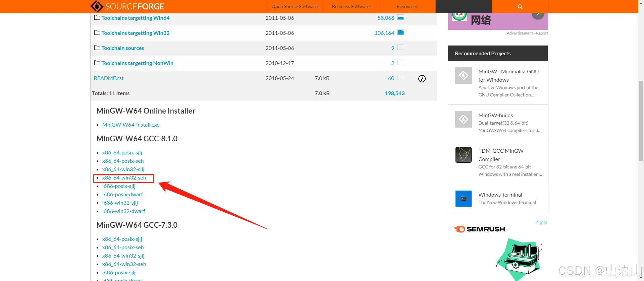Click the ad arrow button
The image size is (644, 281).
538,14
